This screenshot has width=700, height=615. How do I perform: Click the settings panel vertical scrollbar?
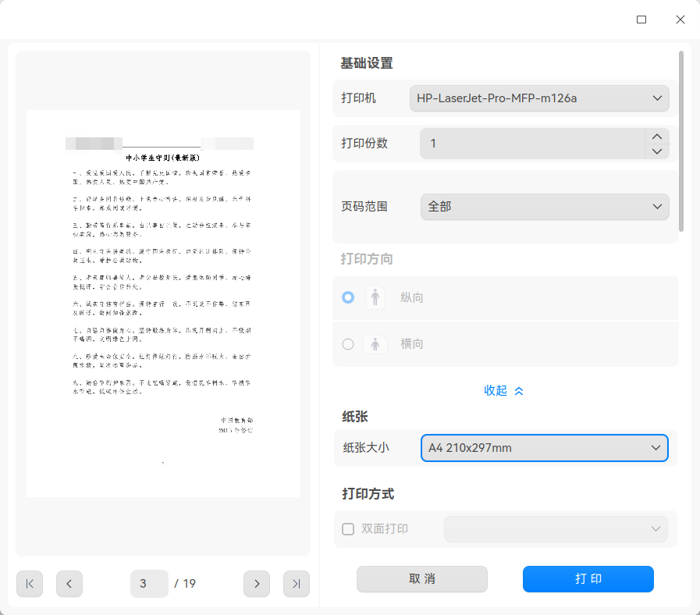pyautogui.click(x=680, y=141)
